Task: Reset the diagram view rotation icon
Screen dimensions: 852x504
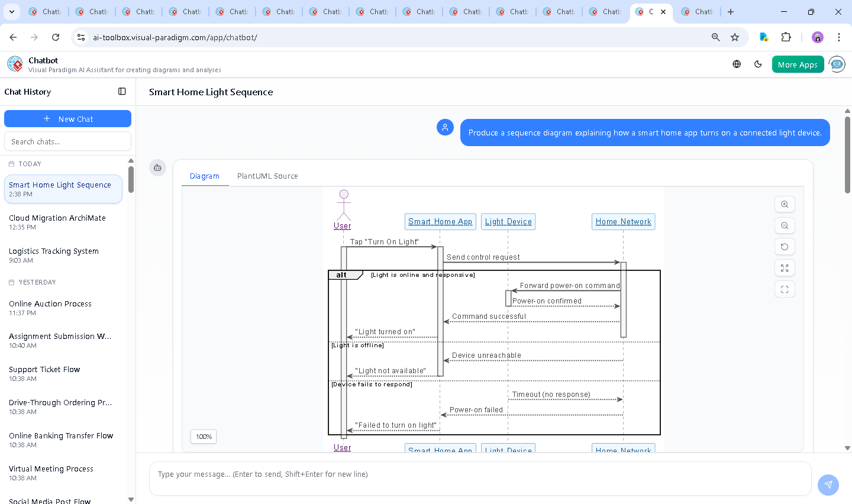Action: 785,247
